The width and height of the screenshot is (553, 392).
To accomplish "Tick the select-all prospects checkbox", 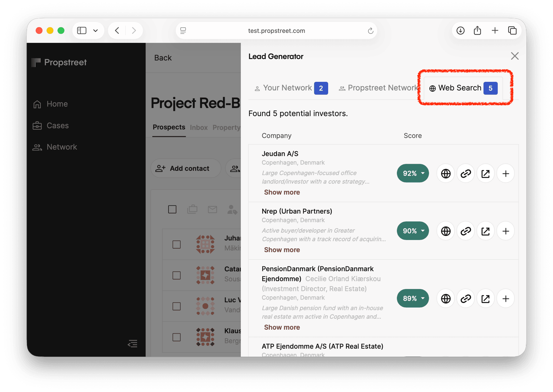I will 172,209.
